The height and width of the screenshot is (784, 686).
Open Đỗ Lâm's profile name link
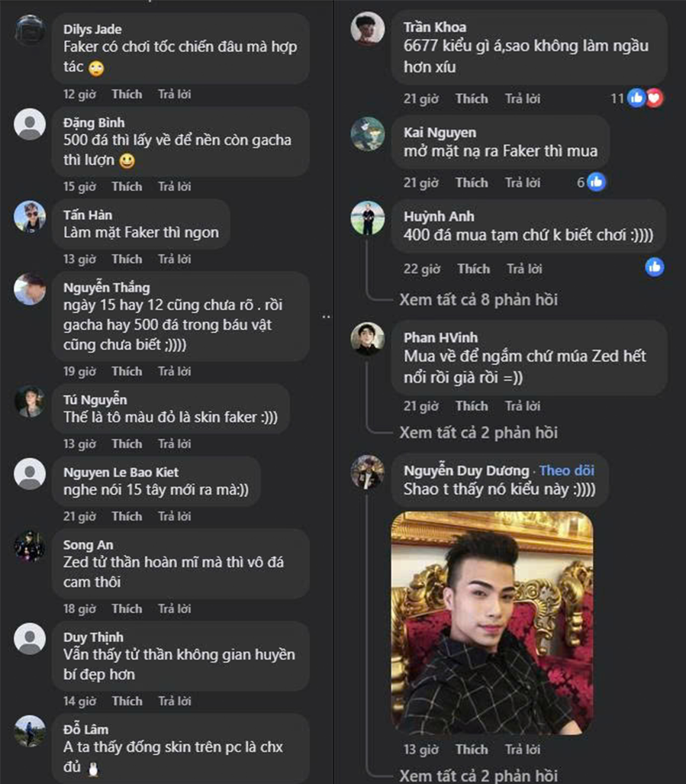(86, 730)
